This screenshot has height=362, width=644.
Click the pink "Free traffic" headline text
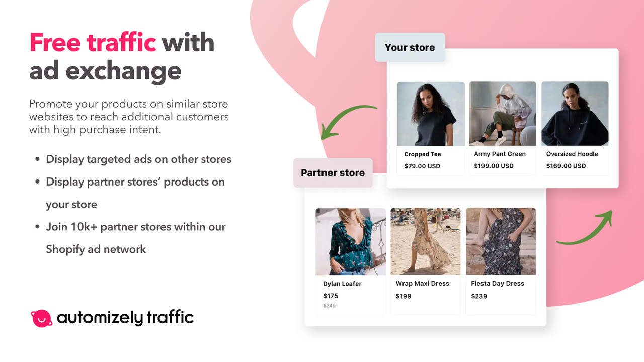pyautogui.click(x=93, y=42)
